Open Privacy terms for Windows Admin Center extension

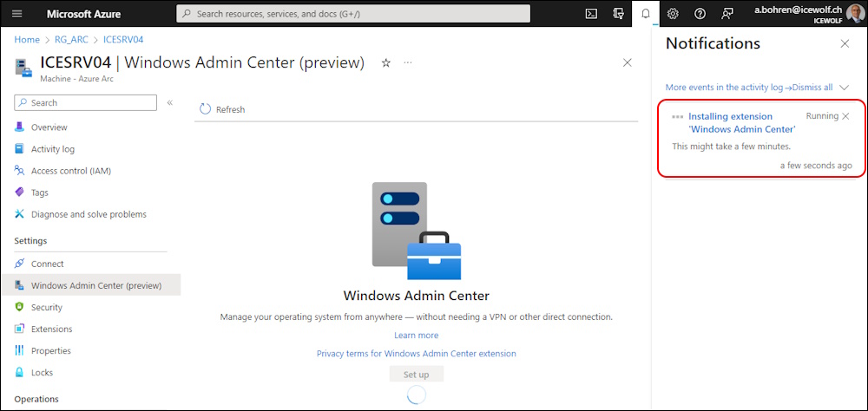point(417,354)
